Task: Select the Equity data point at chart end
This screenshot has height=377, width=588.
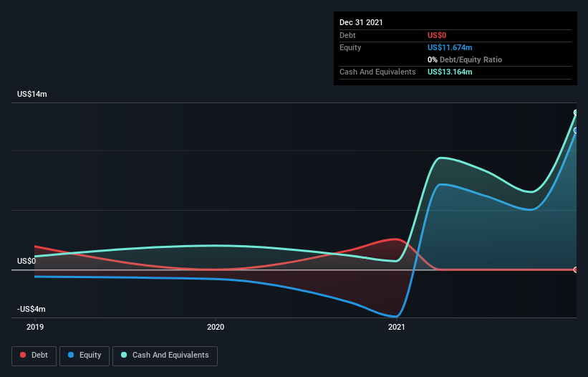Action: [x=576, y=130]
